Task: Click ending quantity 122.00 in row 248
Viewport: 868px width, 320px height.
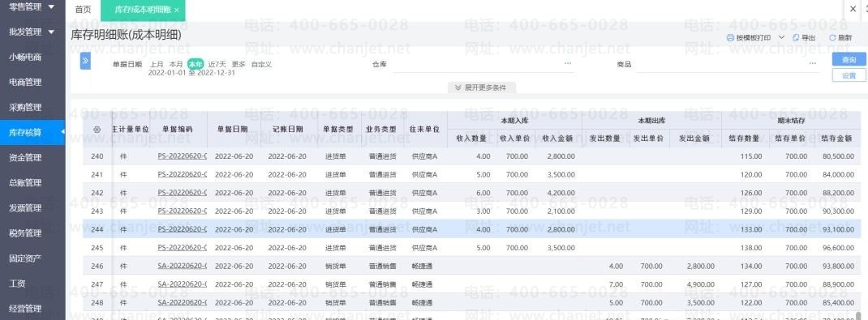Action: tap(752, 302)
